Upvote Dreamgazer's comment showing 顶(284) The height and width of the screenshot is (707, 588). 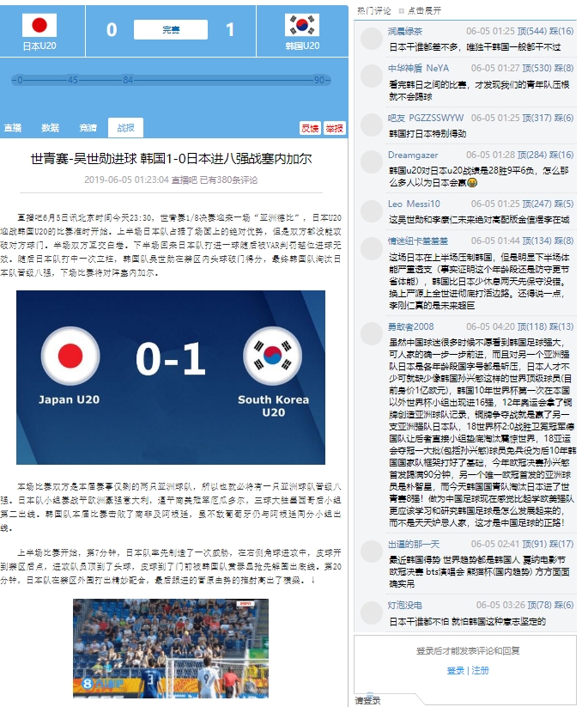[532, 155]
